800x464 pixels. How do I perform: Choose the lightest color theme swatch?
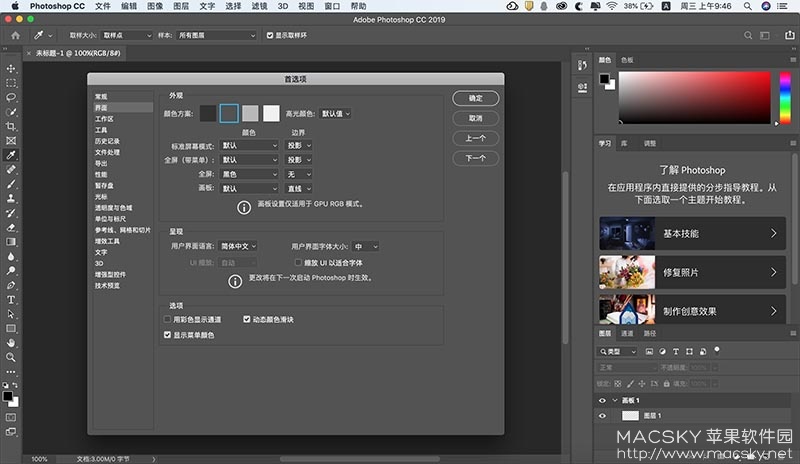[x=271, y=113]
